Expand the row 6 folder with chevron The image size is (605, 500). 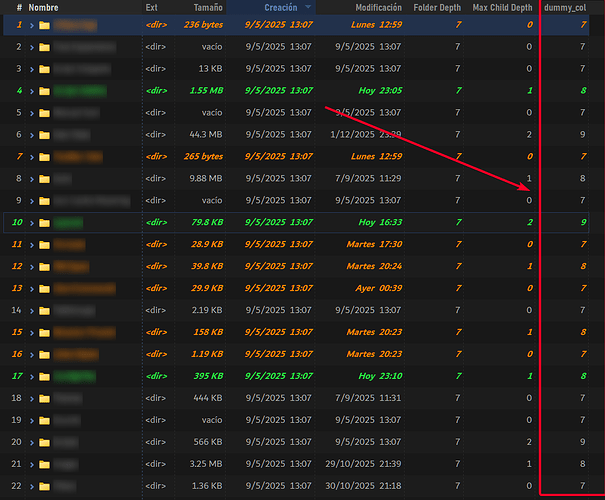tap(31, 134)
